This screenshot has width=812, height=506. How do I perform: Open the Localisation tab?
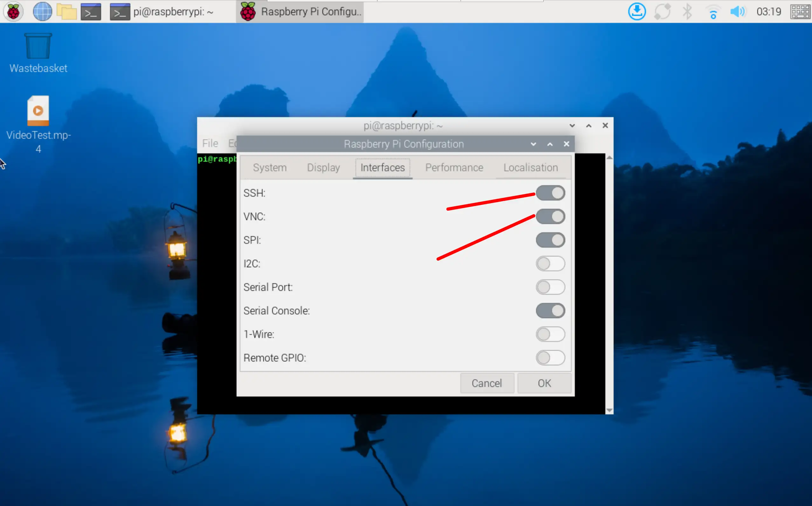tap(531, 167)
